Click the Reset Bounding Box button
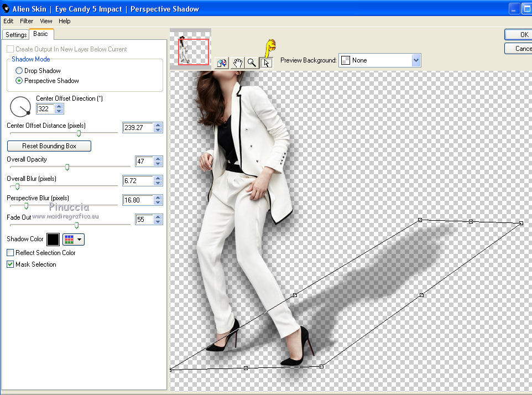The image size is (532, 395). tap(49, 146)
